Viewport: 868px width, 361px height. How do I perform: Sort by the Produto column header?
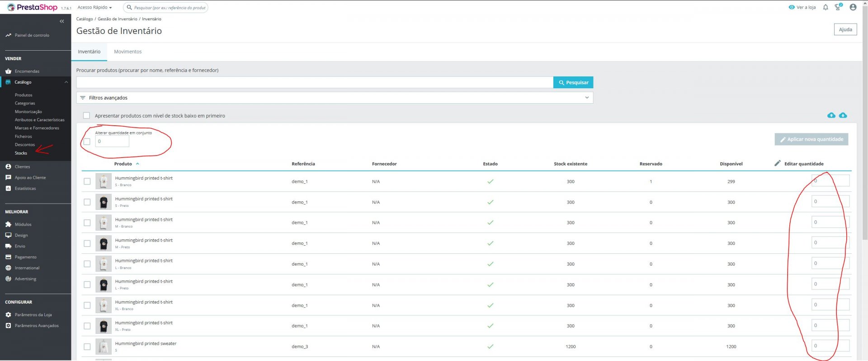[123, 164]
